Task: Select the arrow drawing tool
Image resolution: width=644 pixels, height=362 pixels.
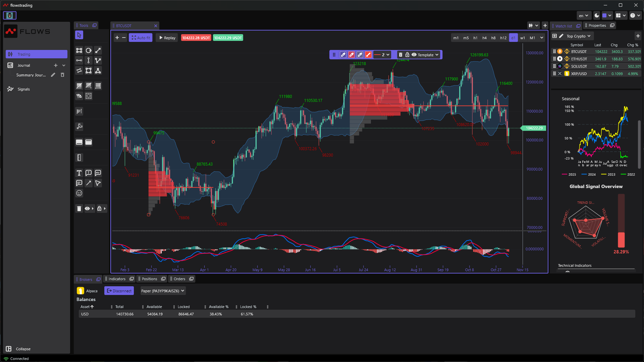Action: 89,183
